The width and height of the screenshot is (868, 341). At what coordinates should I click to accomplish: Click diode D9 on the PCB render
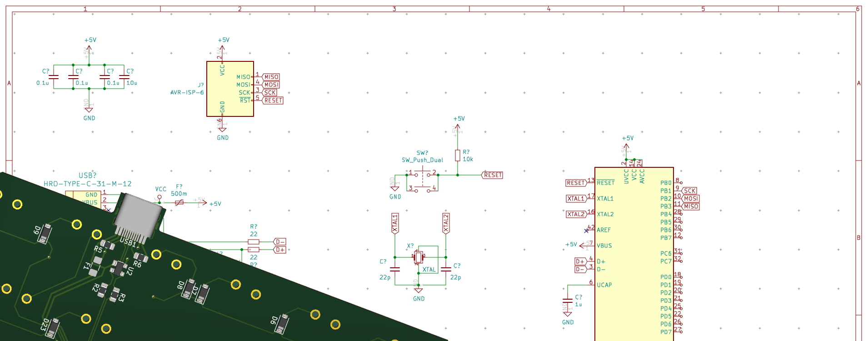point(45,234)
